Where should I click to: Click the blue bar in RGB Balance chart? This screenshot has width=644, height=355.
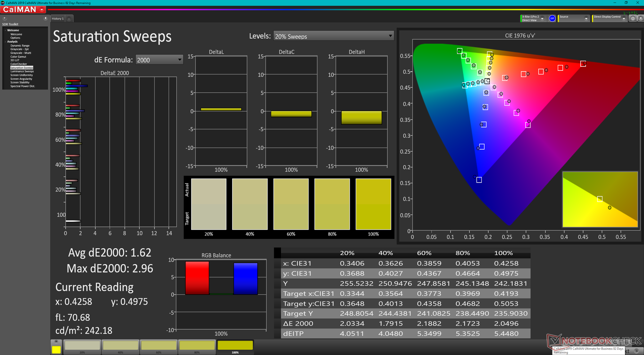click(246, 279)
